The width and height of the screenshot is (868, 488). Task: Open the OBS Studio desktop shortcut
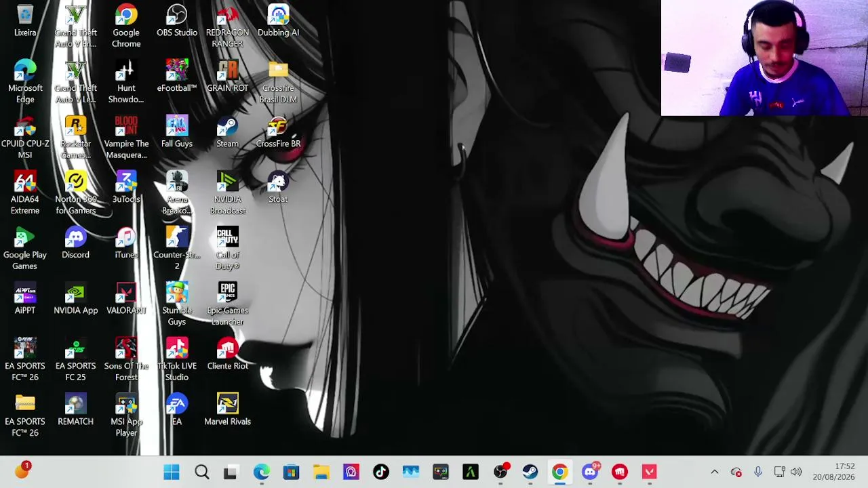pos(177,21)
